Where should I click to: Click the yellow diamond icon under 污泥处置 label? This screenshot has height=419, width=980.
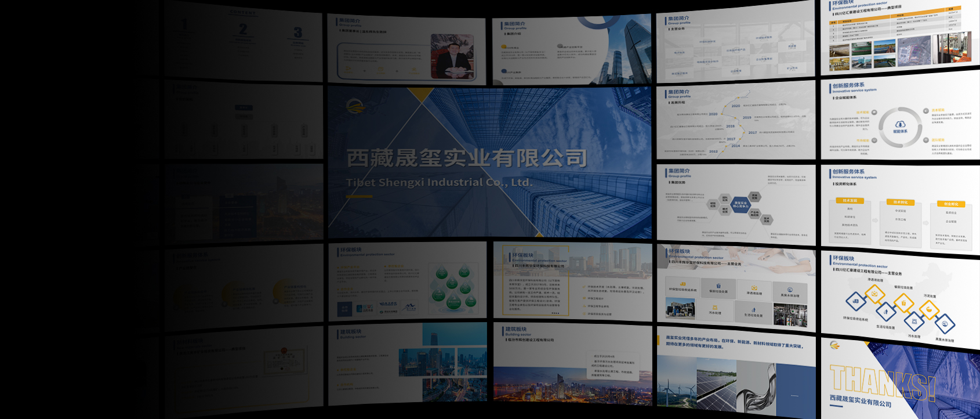coord(929,310)
